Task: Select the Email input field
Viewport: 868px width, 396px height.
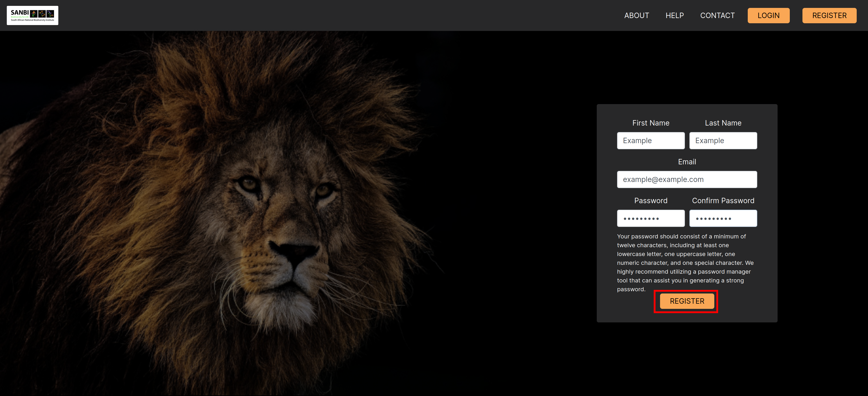Action: click(687, 179)
